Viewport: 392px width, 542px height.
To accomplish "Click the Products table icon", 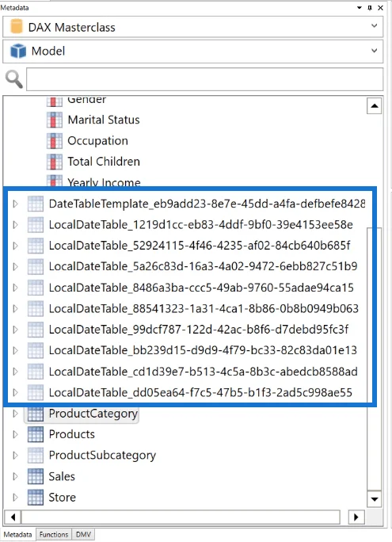I will point(36,434).
